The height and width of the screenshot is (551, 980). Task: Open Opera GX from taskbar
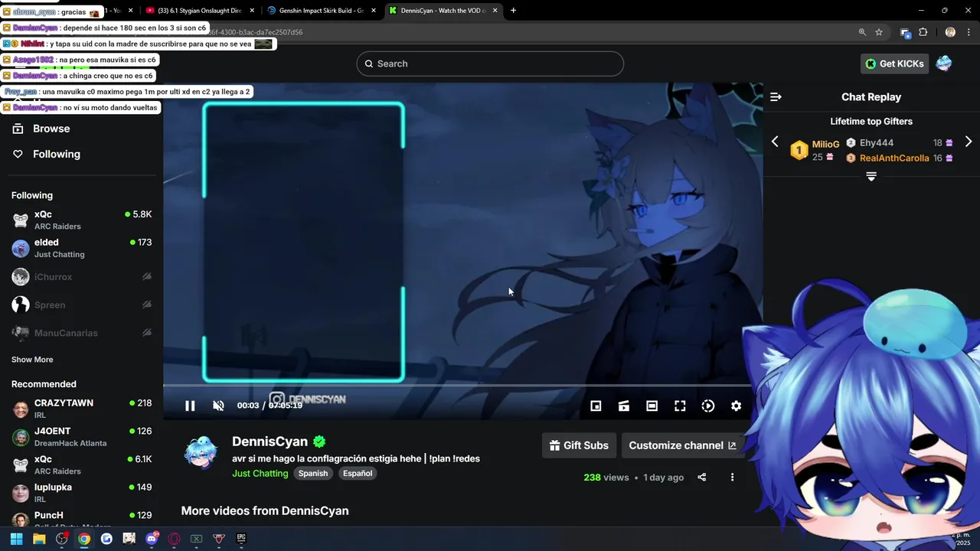coord(174,539)
